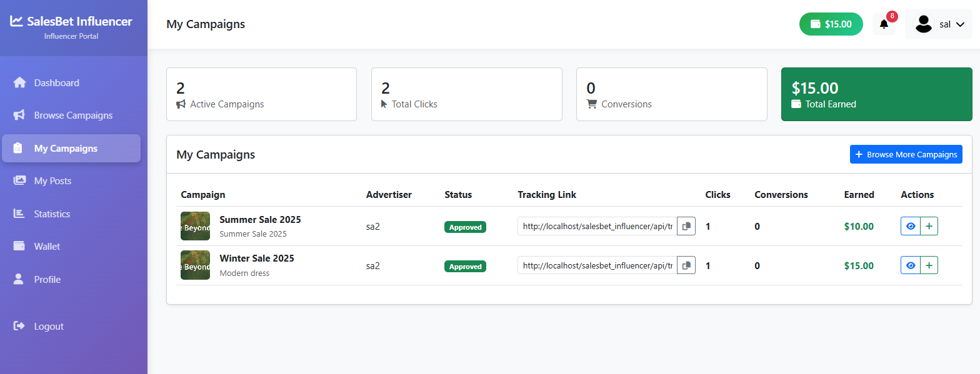Click advertiser sa2 in Winter Sale row
The height and width of the screenshot is (374, 980).
click(x=373, y=265)
